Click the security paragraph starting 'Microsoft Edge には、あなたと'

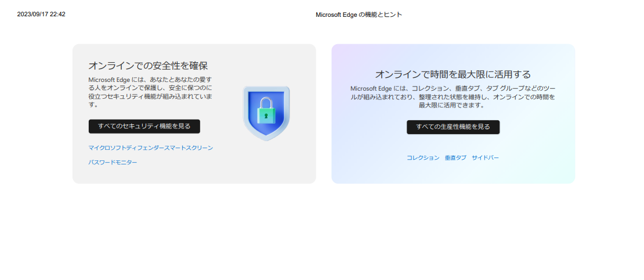coord(150,92)
